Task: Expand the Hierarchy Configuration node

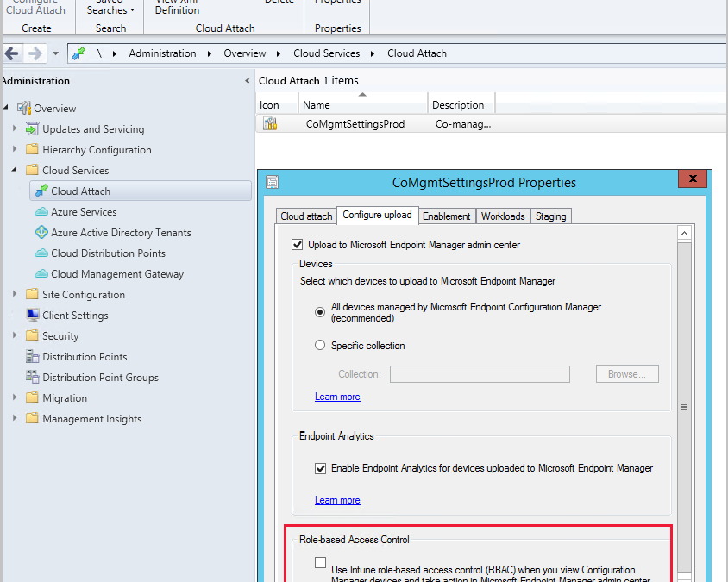Action: [x=15, y=148]
